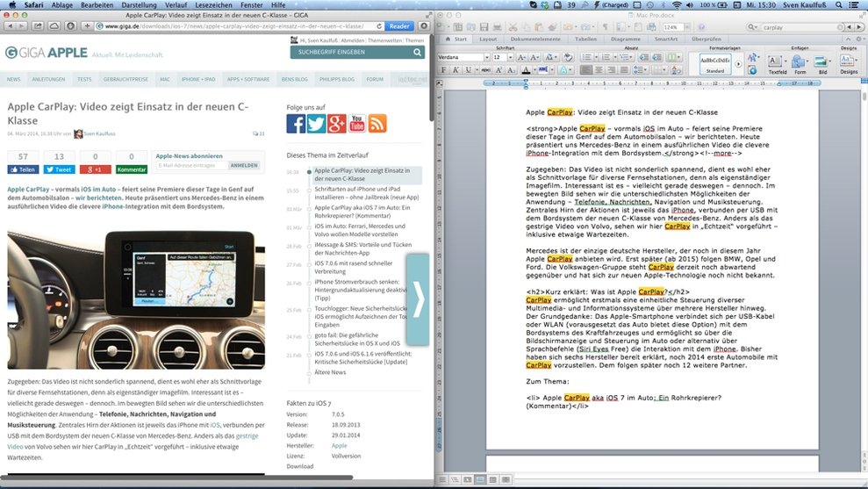Open Lesezeichen menu in menu bar
868x489 pixels.
(x=213, y=4)
